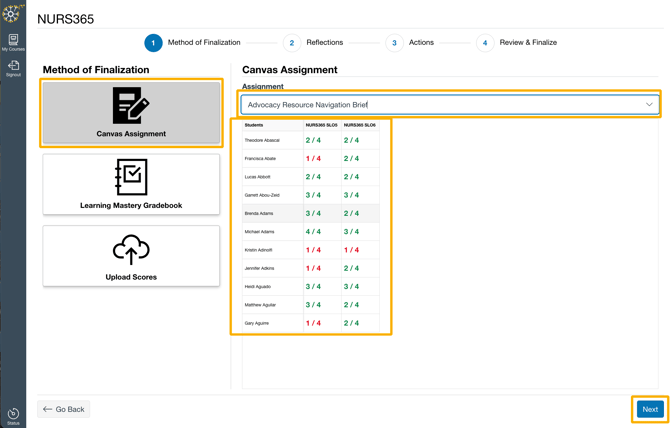Open the Advocacy Resource Navigation Brief combo box
Image resolution: width=670 pixels, height=428 pixels.
point(440,104)
